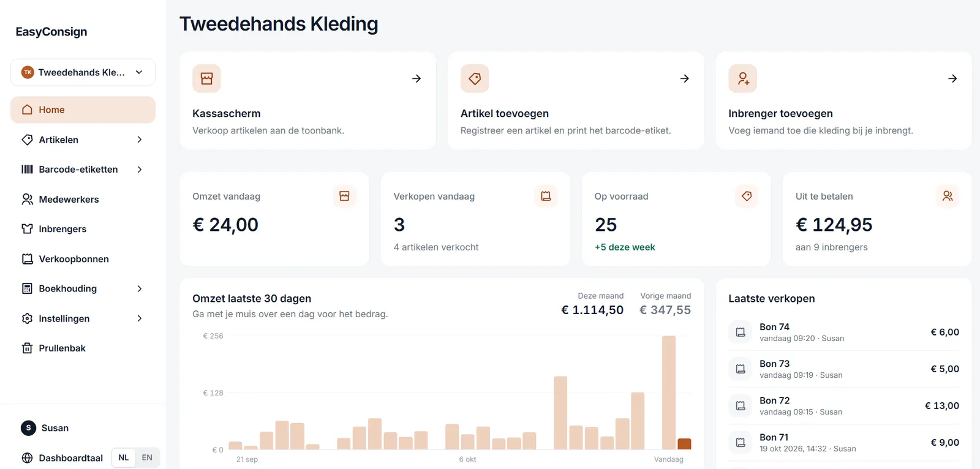Click the € 1.114,50 Deze maand value
The width and height of the screenshot is (980, 469).
(592, 310)
